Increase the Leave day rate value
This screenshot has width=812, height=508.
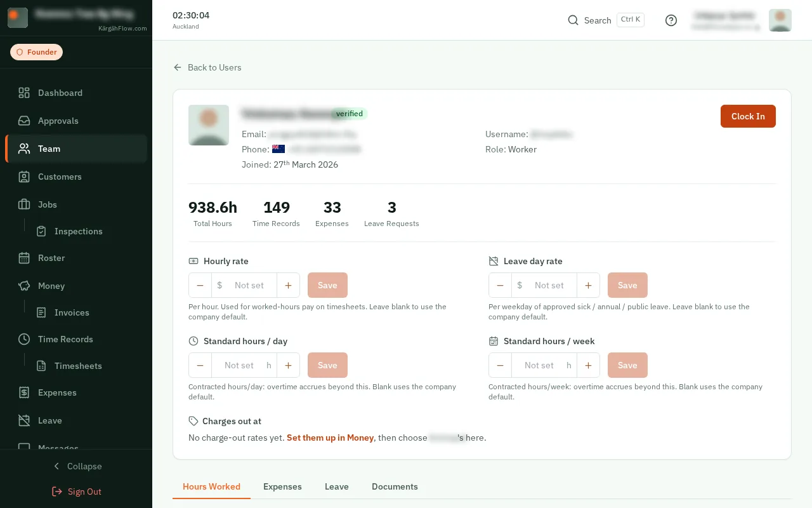pos(588,285)
